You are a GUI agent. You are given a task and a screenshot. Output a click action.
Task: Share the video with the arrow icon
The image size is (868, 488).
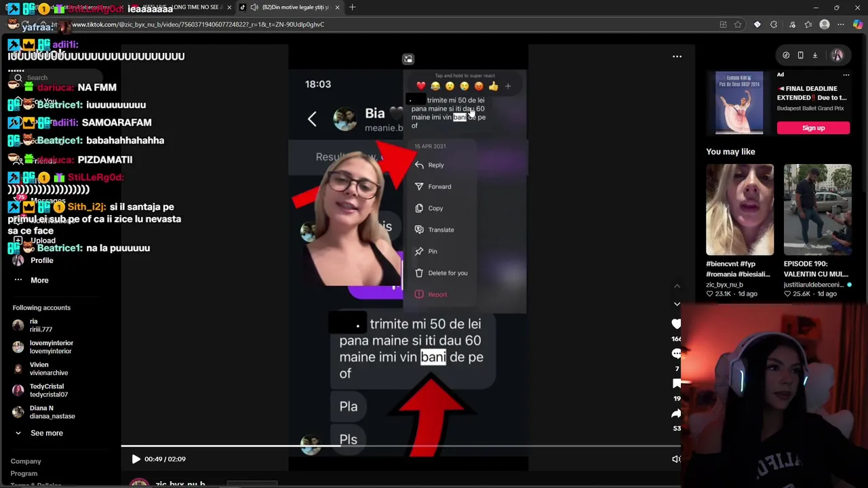[x=676, y=413]
